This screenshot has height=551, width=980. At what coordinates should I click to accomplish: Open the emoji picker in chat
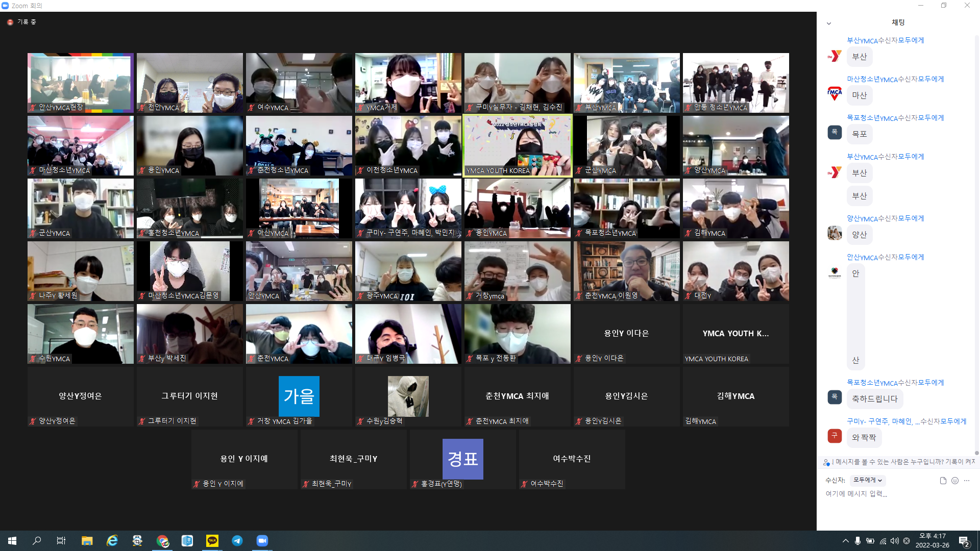(x=955, y=481)
